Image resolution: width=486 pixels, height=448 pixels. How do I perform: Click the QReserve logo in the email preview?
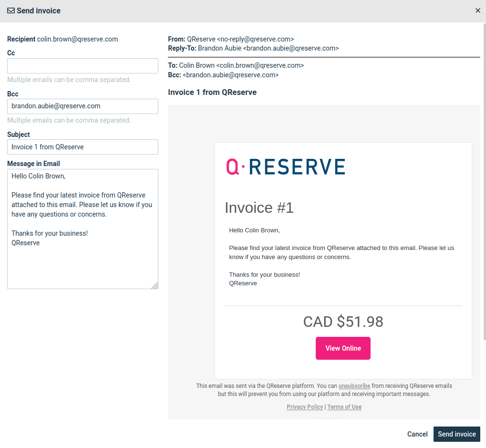coord(285,167)
